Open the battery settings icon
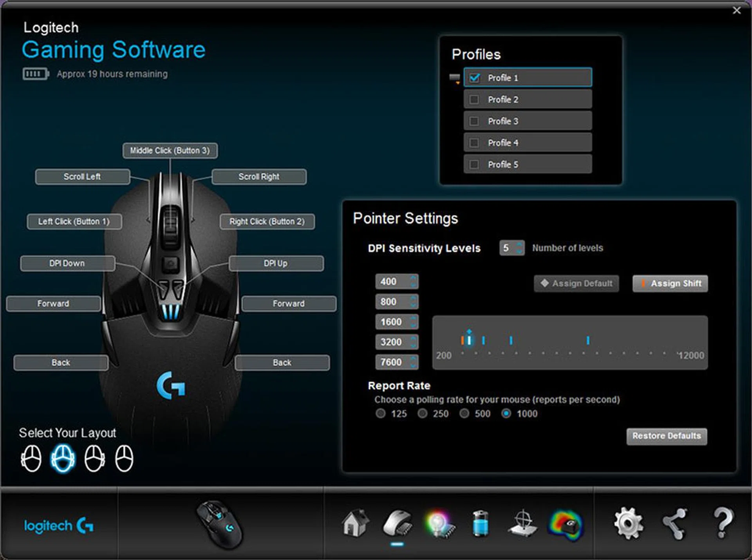This screenshot has height=560, width=752. point(480,524)
